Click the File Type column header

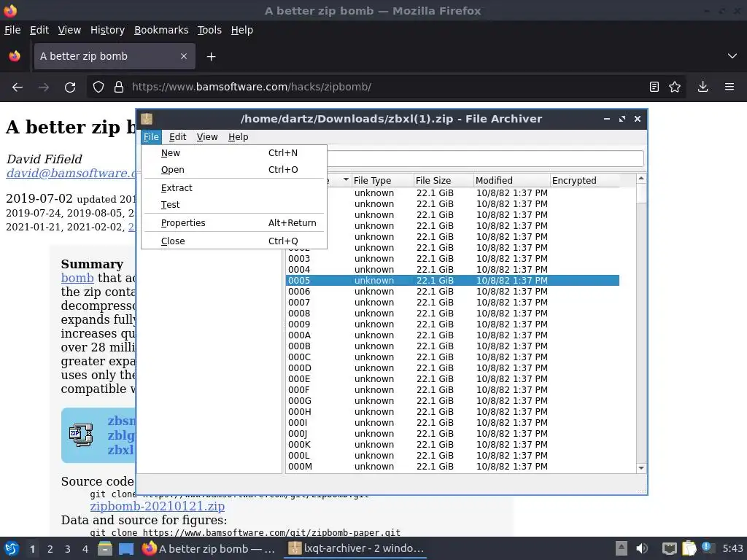[382, 181]
